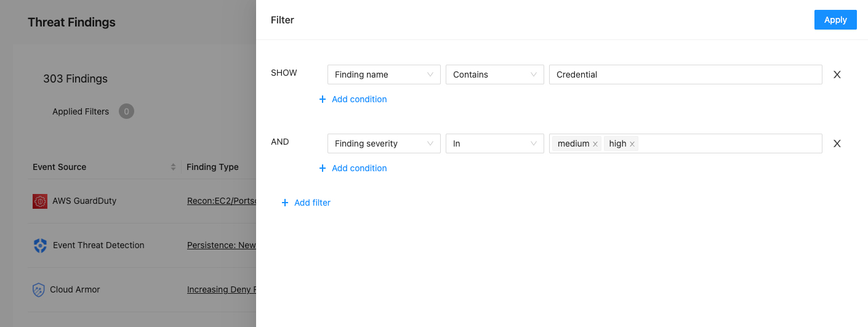
Task: Click the Event Source column header
Action: pos(60,167)
